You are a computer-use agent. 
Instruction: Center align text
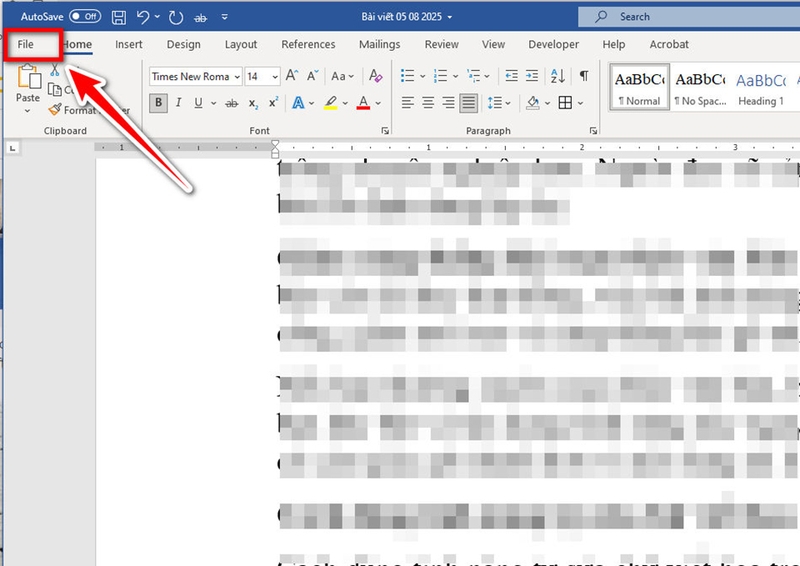coord(428,103)
